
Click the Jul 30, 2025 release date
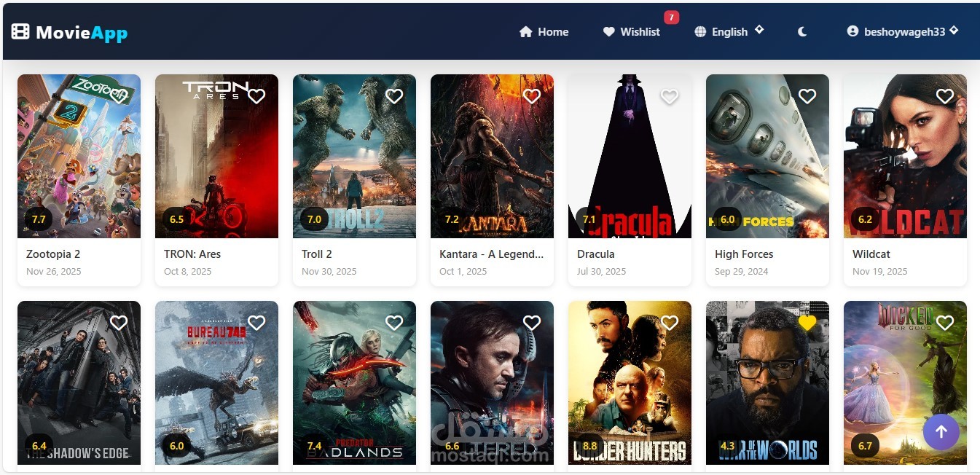(x=602, y=272)
